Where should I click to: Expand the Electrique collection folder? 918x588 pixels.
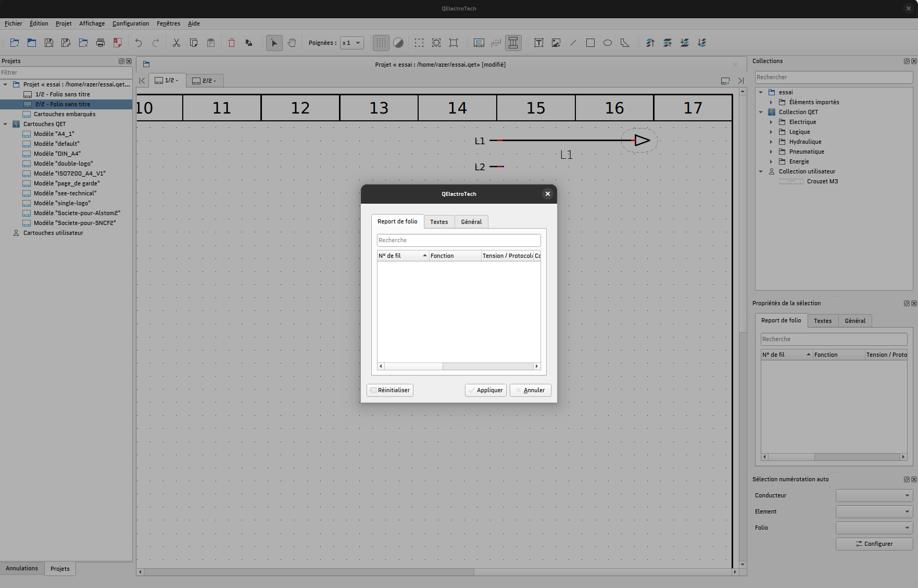click(x=771, y=122)
